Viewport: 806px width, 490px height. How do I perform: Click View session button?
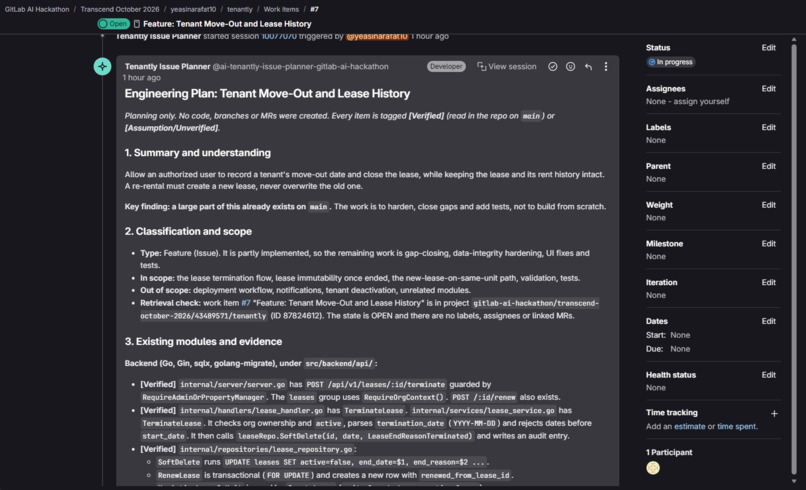(506, 66)
